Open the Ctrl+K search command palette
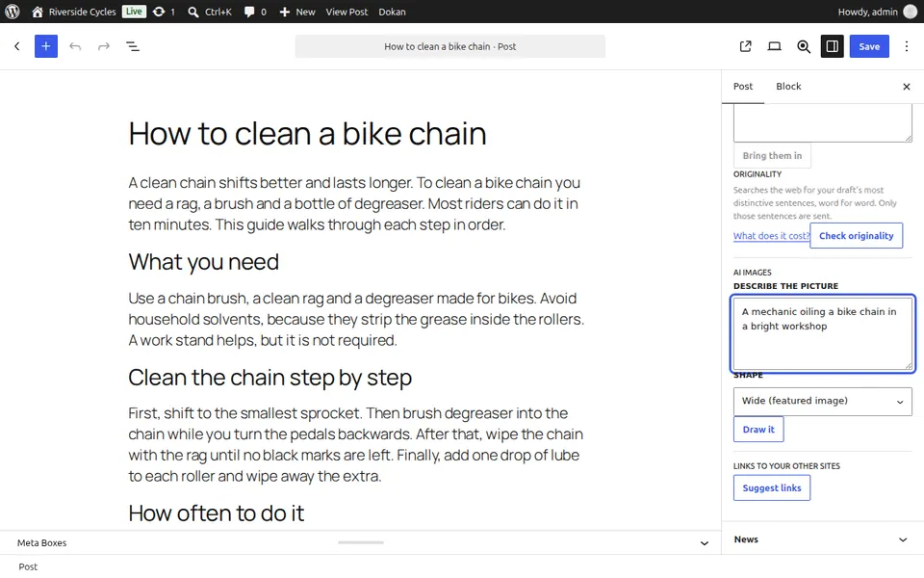 209,12
